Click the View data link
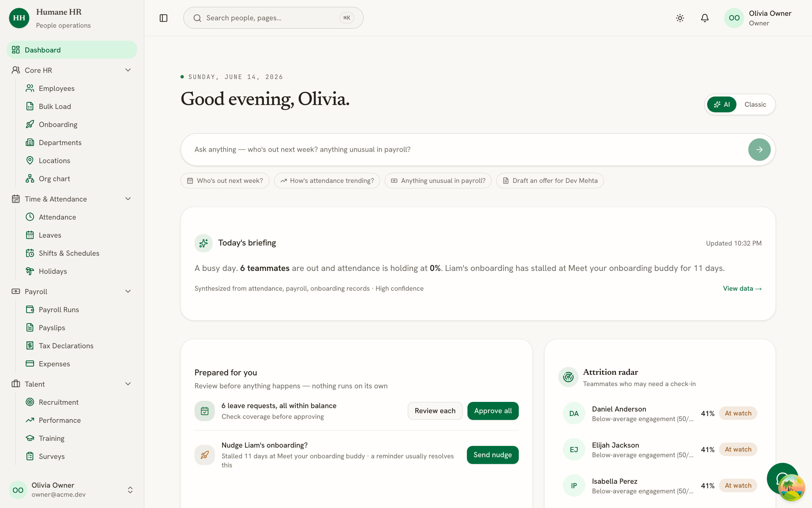 [742, 289]
